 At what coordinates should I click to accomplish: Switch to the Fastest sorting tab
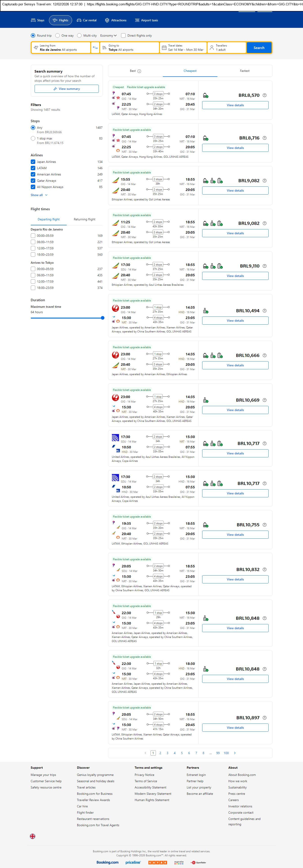pyautogui.click(x=244, y=71)
